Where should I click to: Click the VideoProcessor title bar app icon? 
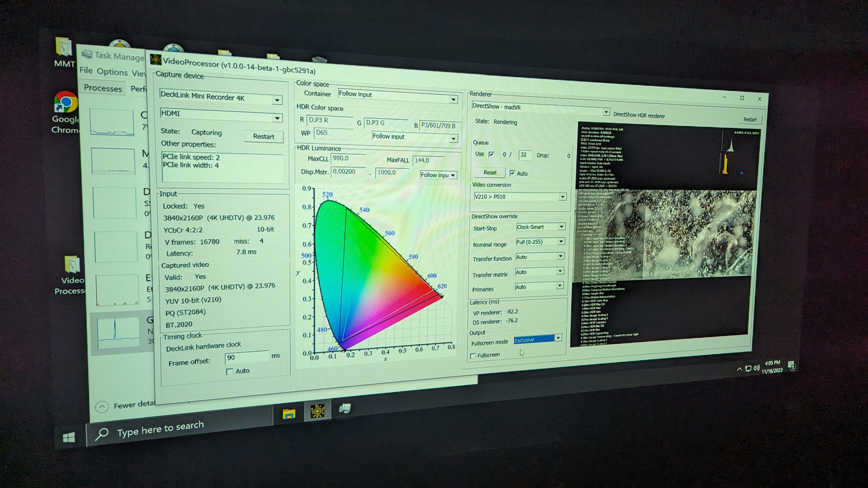pos(155,60)
